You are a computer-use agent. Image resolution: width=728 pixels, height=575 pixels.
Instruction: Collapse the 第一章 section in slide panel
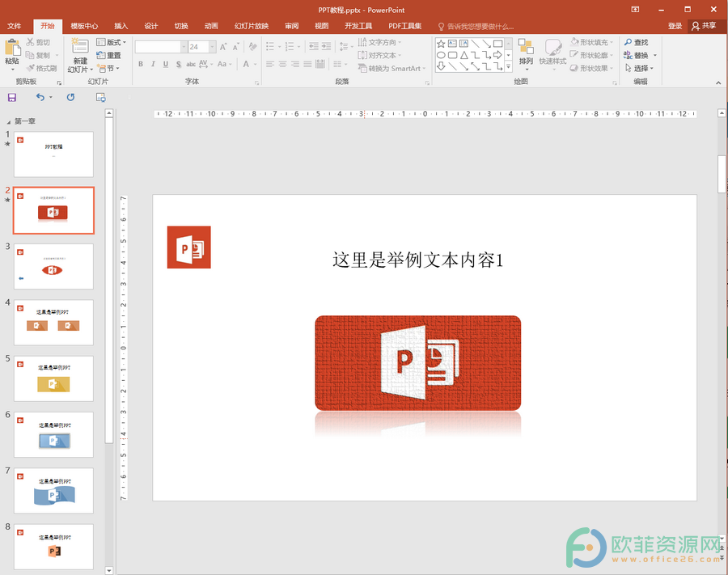coord(8,122)
